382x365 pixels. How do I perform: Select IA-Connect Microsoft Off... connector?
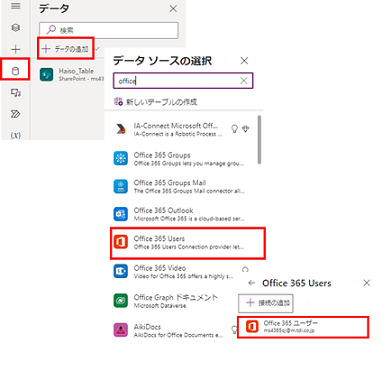[x=182, y=129]
